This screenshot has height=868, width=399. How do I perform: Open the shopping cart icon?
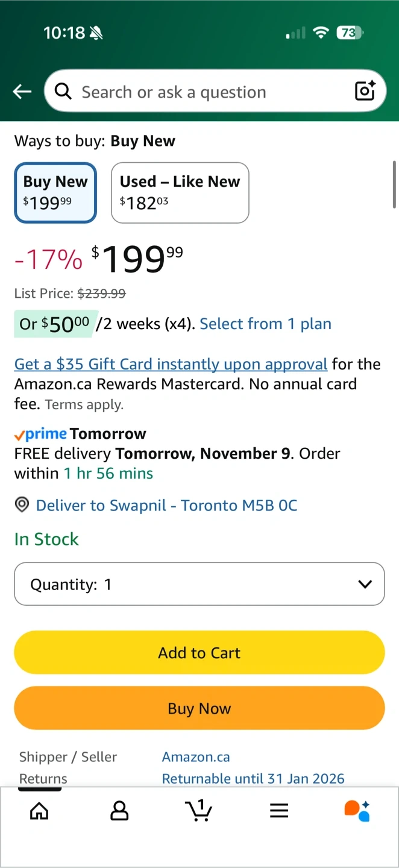198,810
